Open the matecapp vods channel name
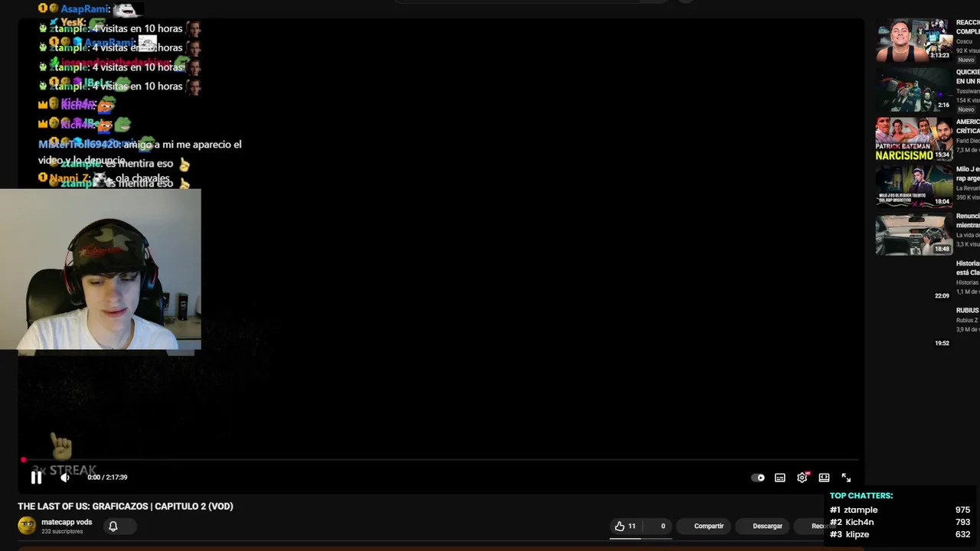This screenshot has width=980, height=551. click(67, 522)
